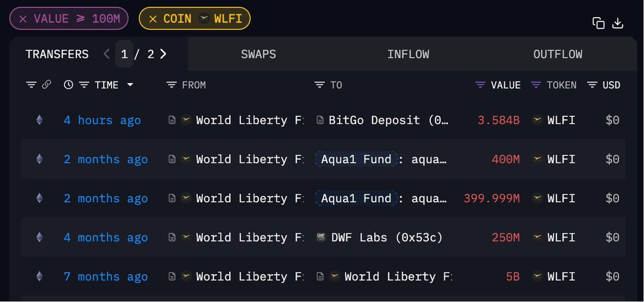
Task: Open the 4 hours ago transaction link
Action: (x=103, y=120)
